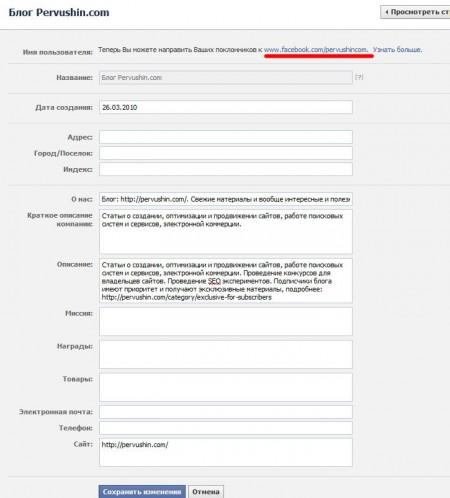Select the Миссия text area
This screenshot has width=450, height=498.
[x=226, y=321]
